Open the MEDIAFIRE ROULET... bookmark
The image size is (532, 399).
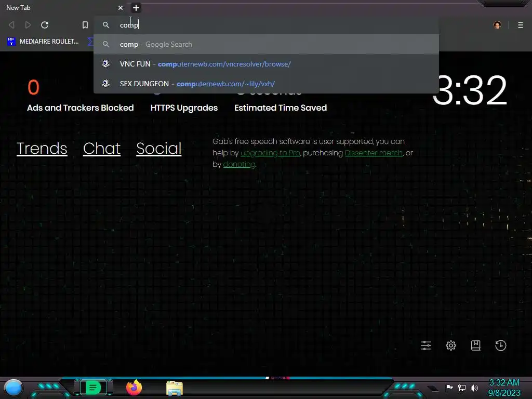(43, 42)
